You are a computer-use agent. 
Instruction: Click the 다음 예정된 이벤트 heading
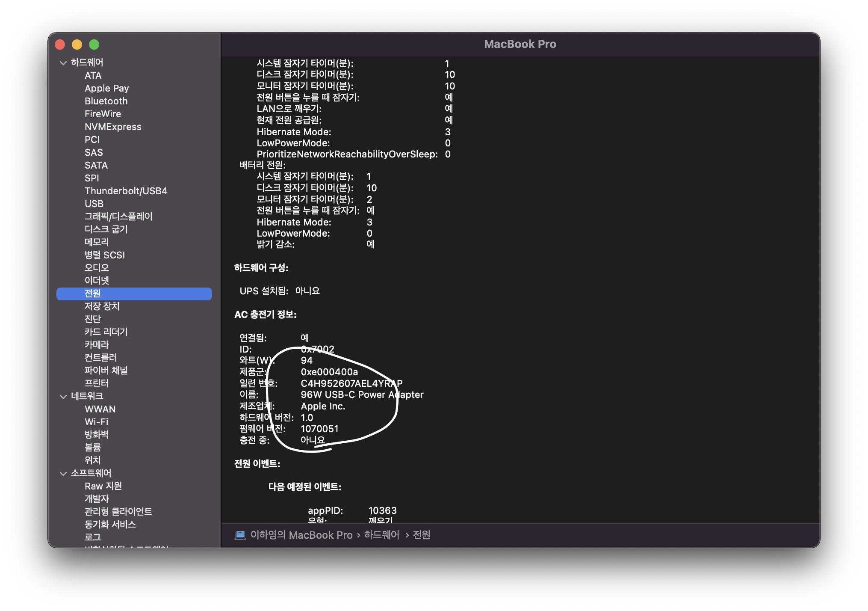[x=305, y=487]
